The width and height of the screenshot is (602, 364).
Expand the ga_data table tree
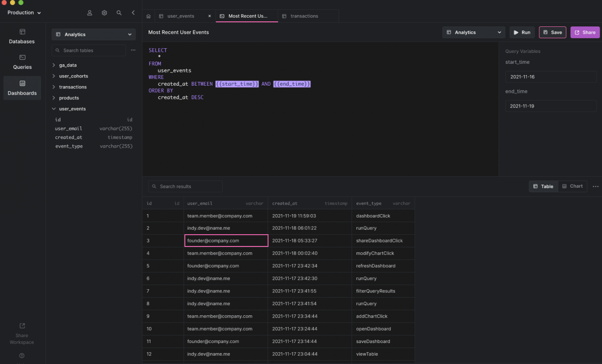[x=53, y=65]
